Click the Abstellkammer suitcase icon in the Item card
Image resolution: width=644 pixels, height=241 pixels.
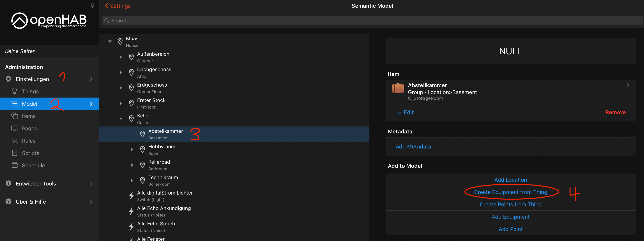pos(398,88)
